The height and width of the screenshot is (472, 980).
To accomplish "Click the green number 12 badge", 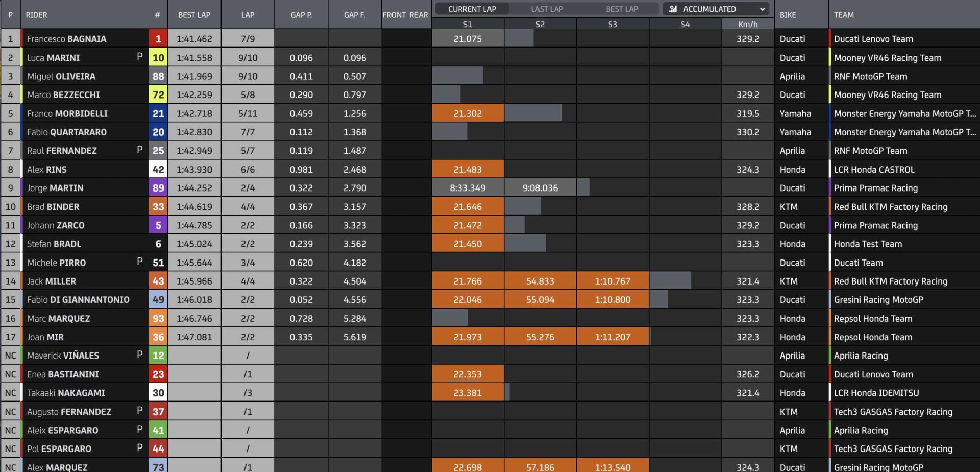I will click(158, 355).
